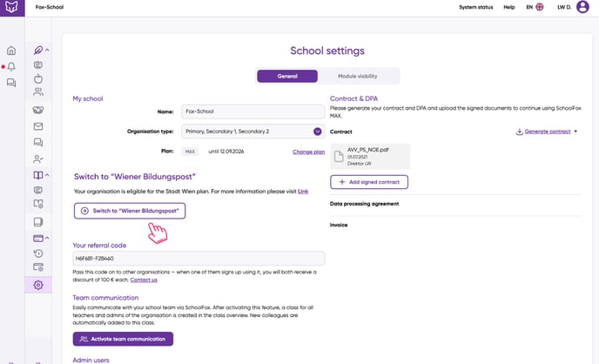Collapse the credit card section chevron

(x=47, y=238)
